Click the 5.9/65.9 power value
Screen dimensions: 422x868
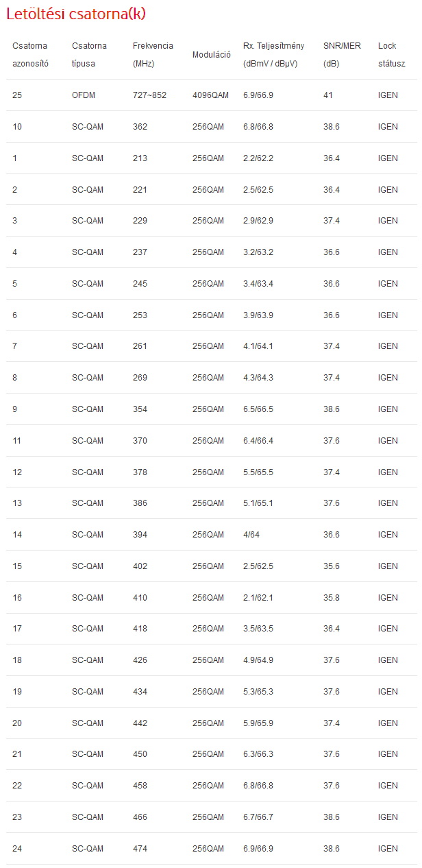pos(258,723)
